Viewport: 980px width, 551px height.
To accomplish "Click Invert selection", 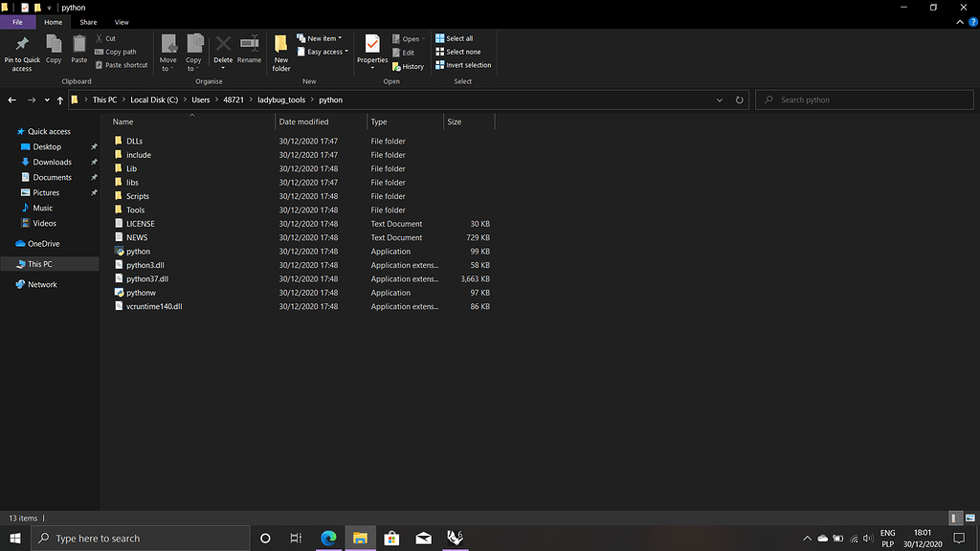I will click(x=463, y=65).
